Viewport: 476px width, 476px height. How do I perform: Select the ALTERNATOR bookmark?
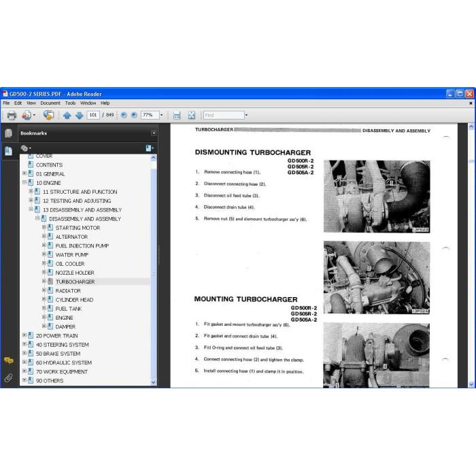pyautogui.click(x=71, y=237)
